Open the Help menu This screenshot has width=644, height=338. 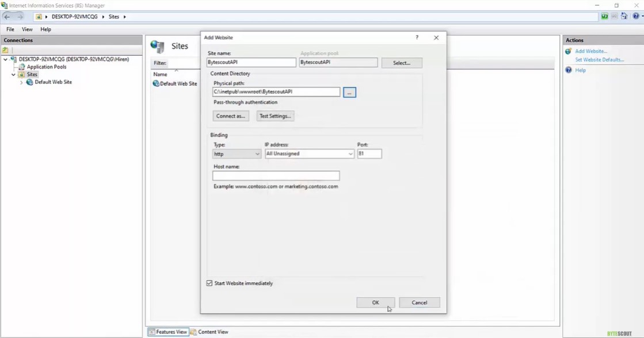tap(45, 29)
